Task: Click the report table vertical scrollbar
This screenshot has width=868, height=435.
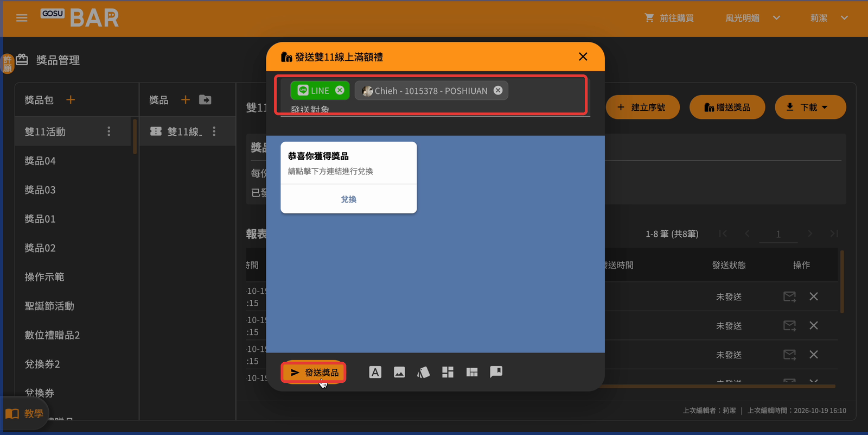Action: coord(842,281)
